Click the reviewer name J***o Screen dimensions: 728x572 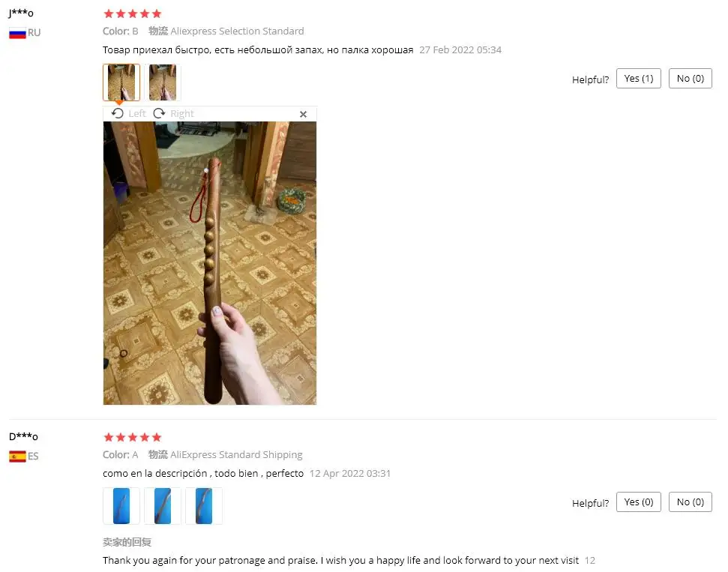(x=21, y=13)
